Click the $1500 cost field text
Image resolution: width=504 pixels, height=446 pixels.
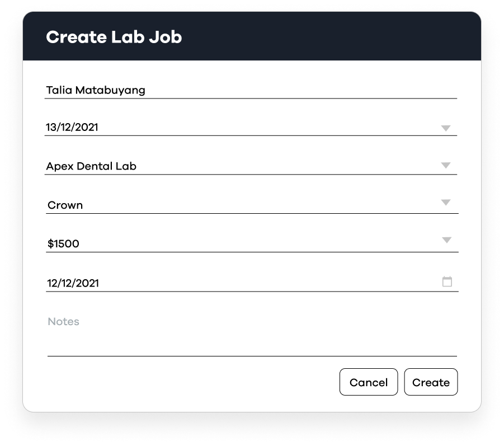(x=63, y=244)
